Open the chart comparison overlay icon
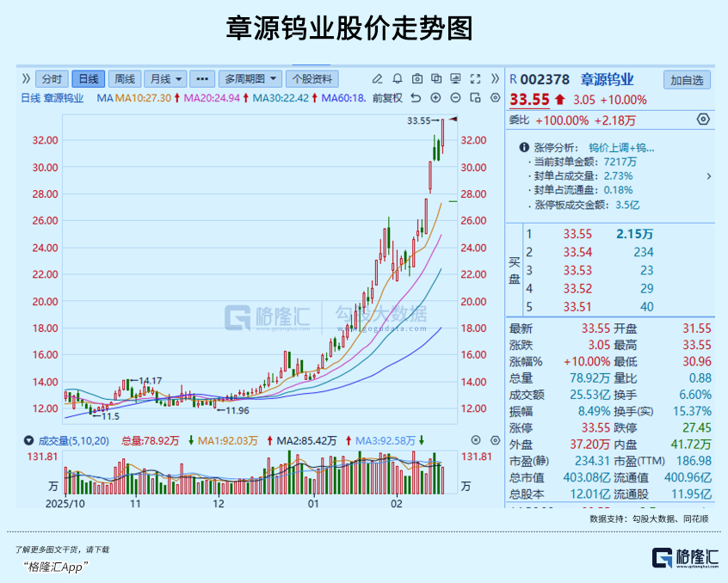Image resolution: width=728 pixels, height=583 pixels. pos(436,79)
